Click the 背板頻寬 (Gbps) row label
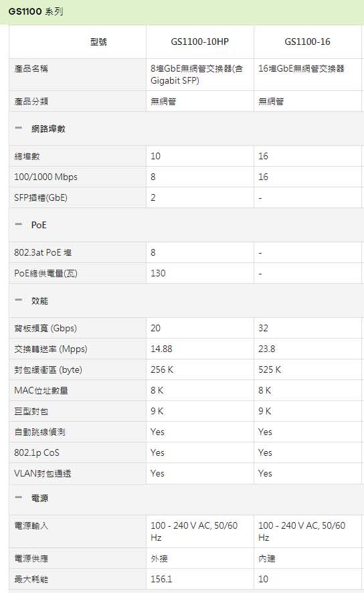364x593 pixels. 45,328
